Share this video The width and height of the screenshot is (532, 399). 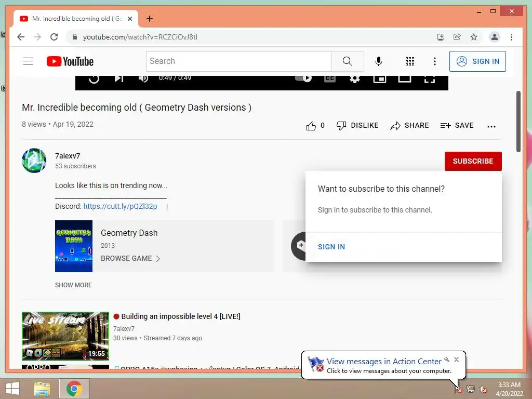click(x=409, y=126)
